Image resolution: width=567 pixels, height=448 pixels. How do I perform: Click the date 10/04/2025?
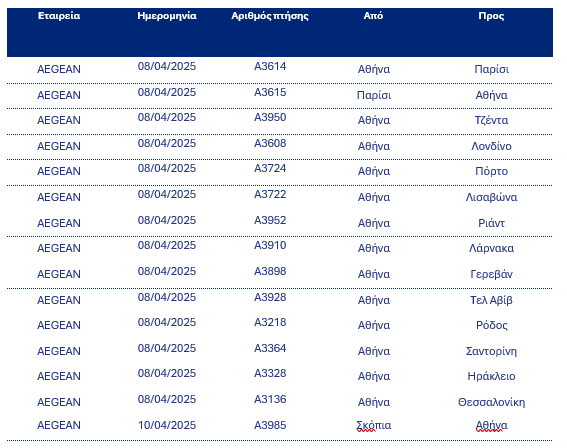point(167,425)
